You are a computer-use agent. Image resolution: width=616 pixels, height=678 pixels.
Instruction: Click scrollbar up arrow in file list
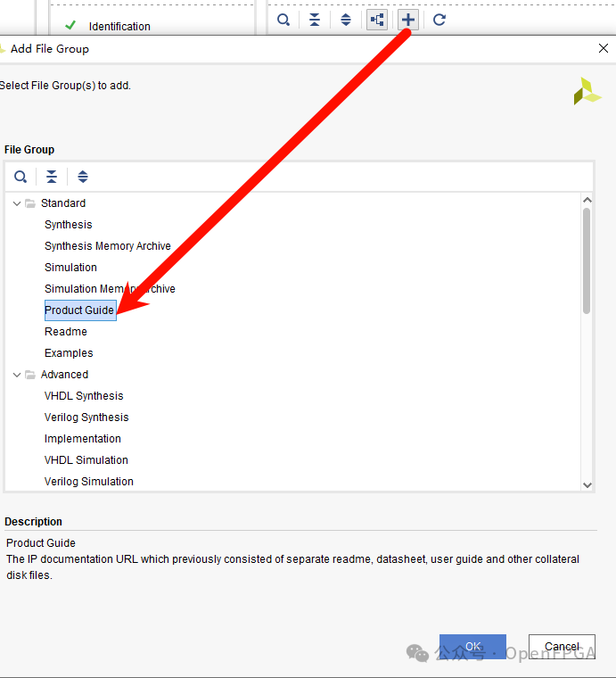tap(587, 200)
